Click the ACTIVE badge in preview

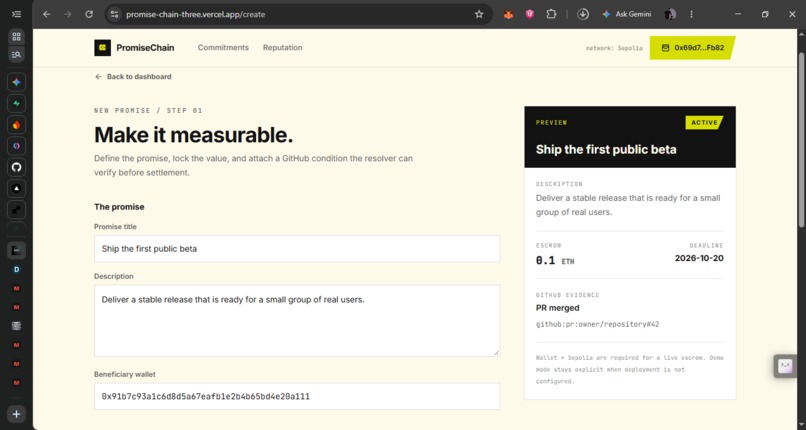click(x=704, y=123)
